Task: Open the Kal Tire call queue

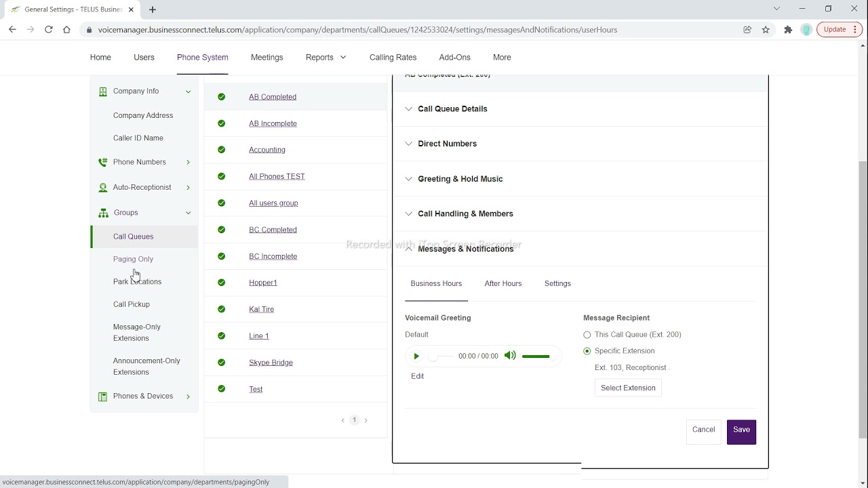Action: pyautogui.click(x=261, y=309)
